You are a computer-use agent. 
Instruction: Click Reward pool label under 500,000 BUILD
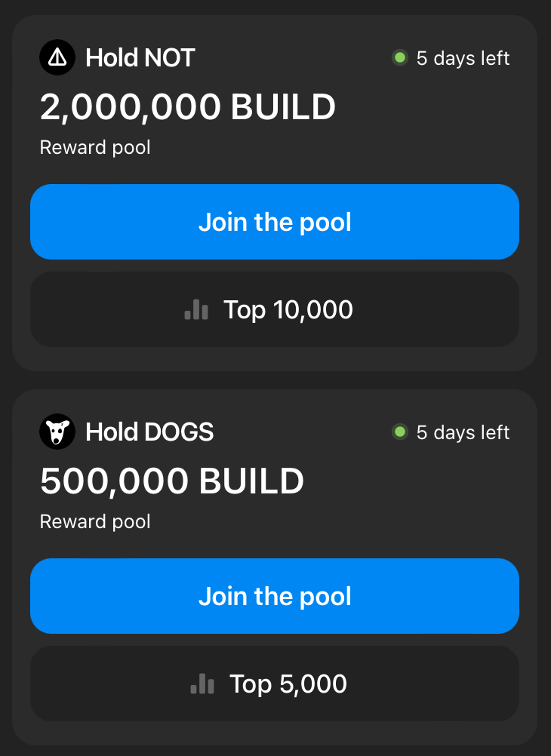(95, 521)
